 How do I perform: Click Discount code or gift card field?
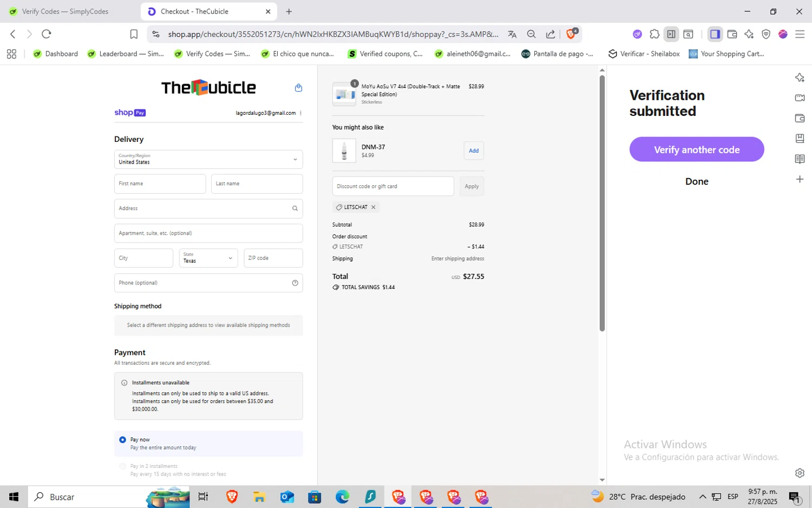pyautogui.click(x=393, y=186)
